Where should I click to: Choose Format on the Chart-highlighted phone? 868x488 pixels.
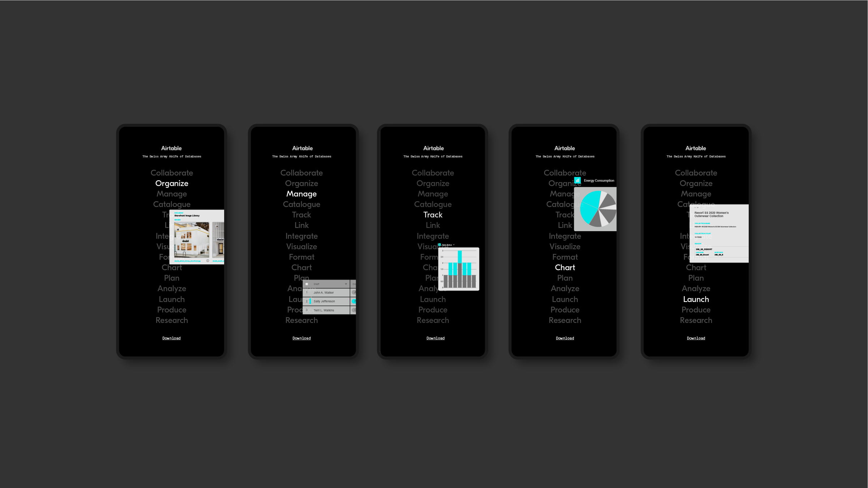(x=565, y=257)
